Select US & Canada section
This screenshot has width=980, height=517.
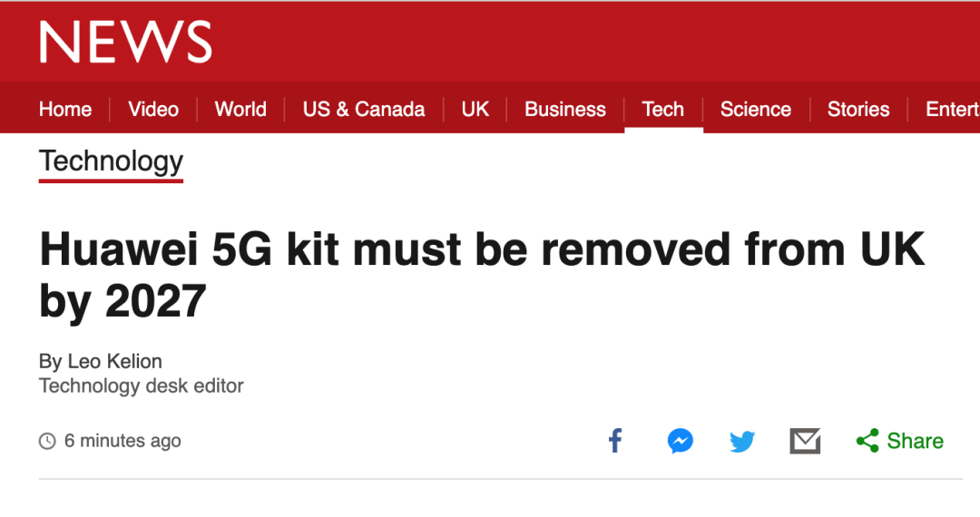(364, 110)
